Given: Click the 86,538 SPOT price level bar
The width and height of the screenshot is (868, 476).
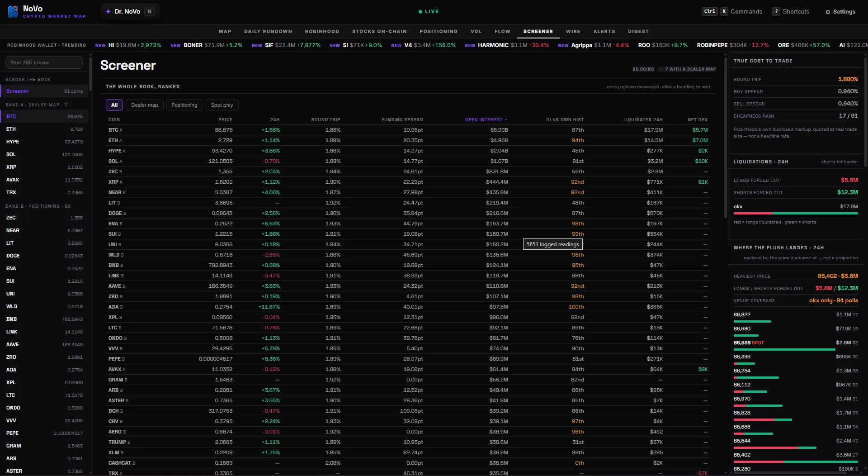Looking at the screenshot, I should (784, 349).
